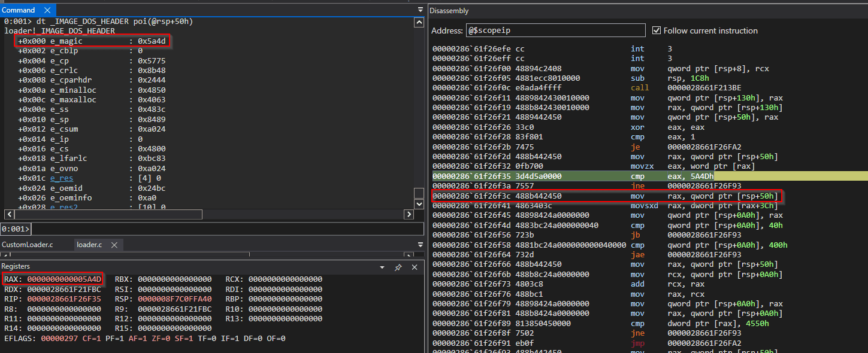868x353 pixels.
Task: Click the e_cp value 0x5775
Action: (x=152, y=61)
